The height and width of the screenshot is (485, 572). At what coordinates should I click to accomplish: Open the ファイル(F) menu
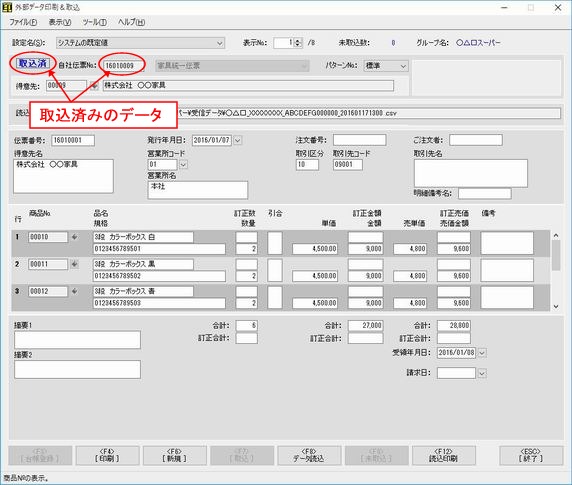point(23,22)
